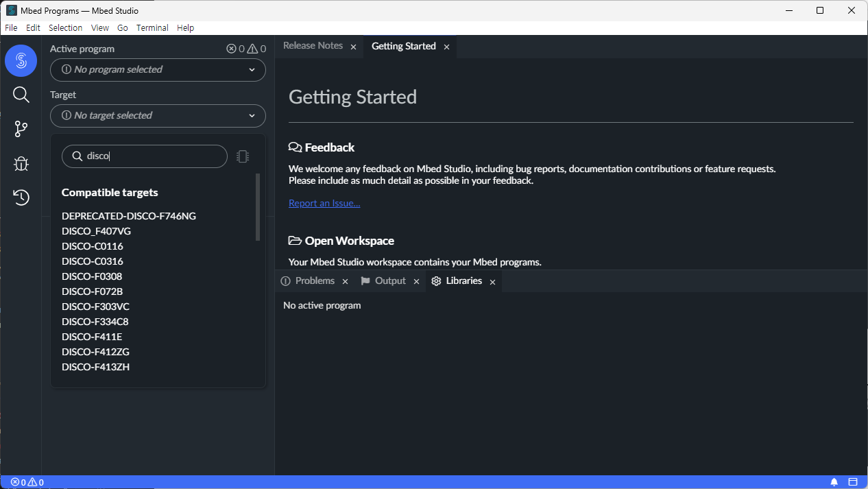868x489 pixels.
Task: Switch to the Problems tab
Action: pyautogui.click(x=315, y=281)
